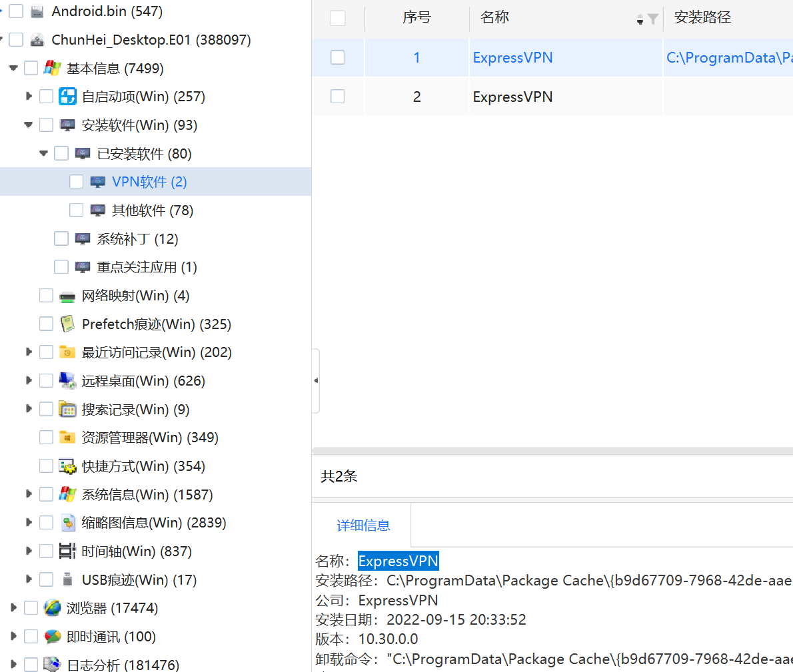Click the monitor icon beside 其他软件
This screenshot has height=672, width=793.
(x=97, y=210)
